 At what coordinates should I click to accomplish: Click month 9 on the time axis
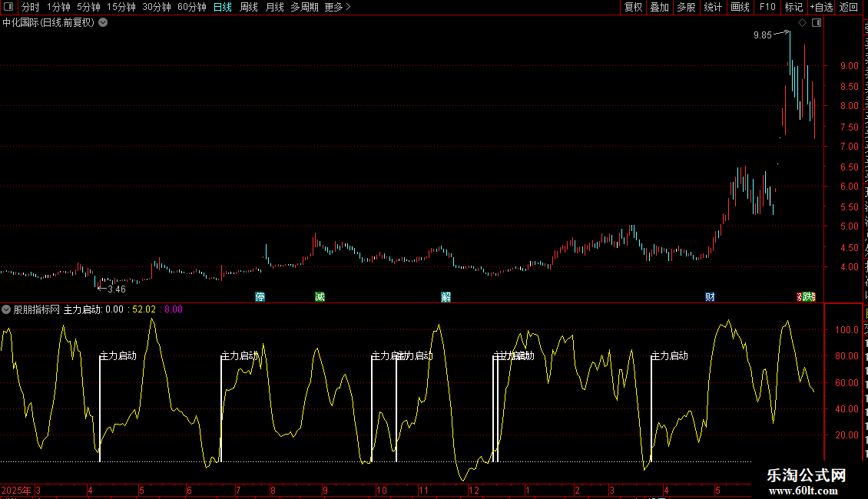pyautogui.click(x=325, y=490)
